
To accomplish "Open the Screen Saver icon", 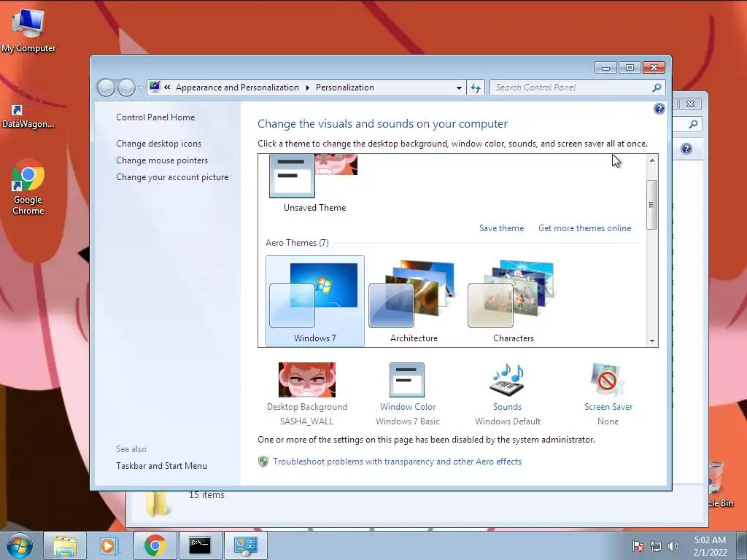I will tap(607, 379).
